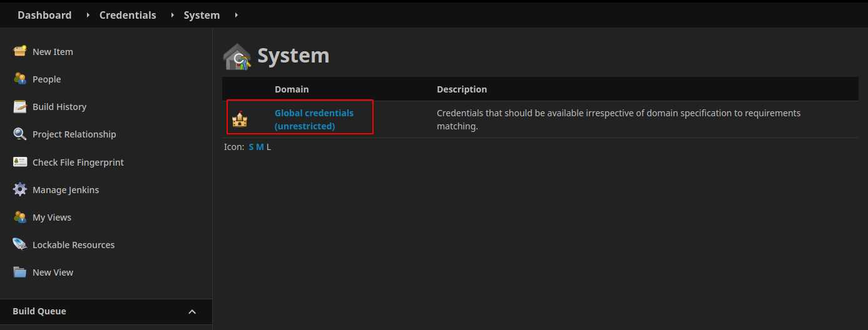Set icon size to S
The image size is (868, 330).
tap(252, 147)
